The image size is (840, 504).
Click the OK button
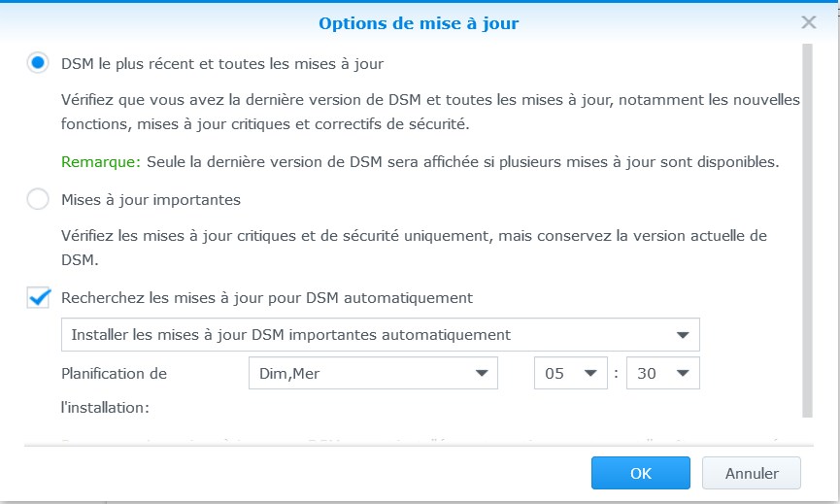(x=641, y=473)
